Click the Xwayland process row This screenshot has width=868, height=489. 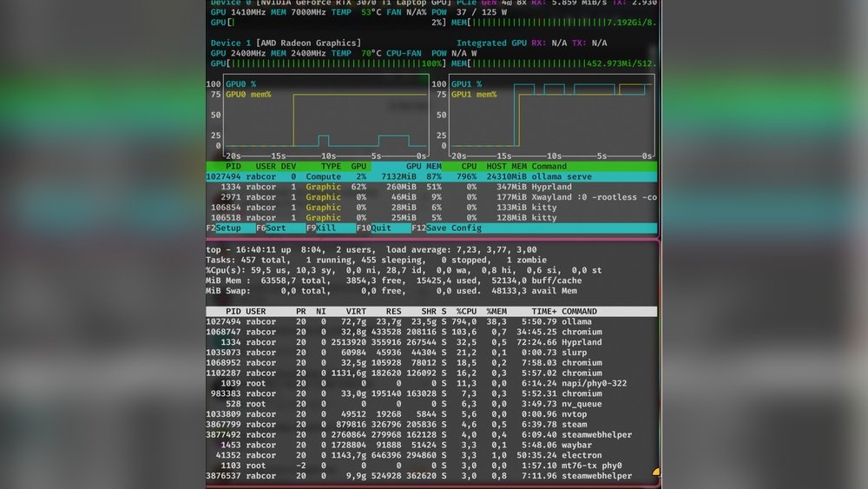pyautogui.click(x=431, y=197)
